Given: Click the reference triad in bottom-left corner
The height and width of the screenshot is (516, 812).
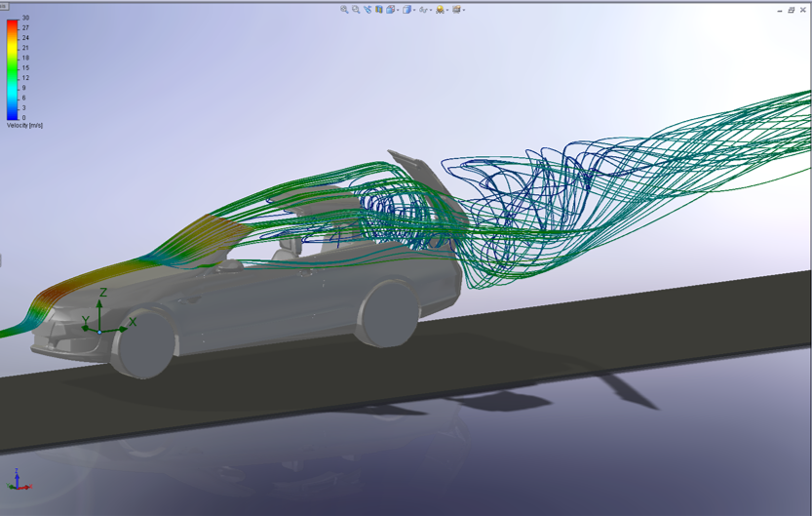Looking at the screenshot, I should pos(19,481).
